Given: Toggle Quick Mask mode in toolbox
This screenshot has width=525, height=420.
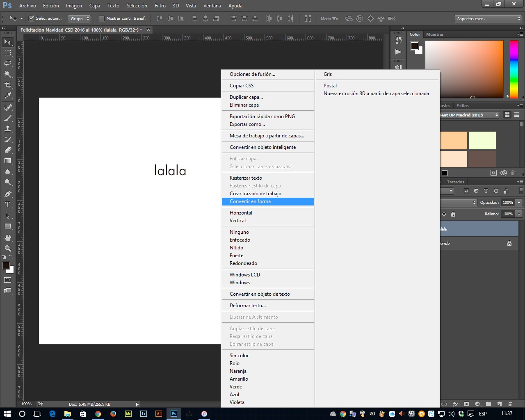Looking at the screenshot, I should (x=8, y=280).
